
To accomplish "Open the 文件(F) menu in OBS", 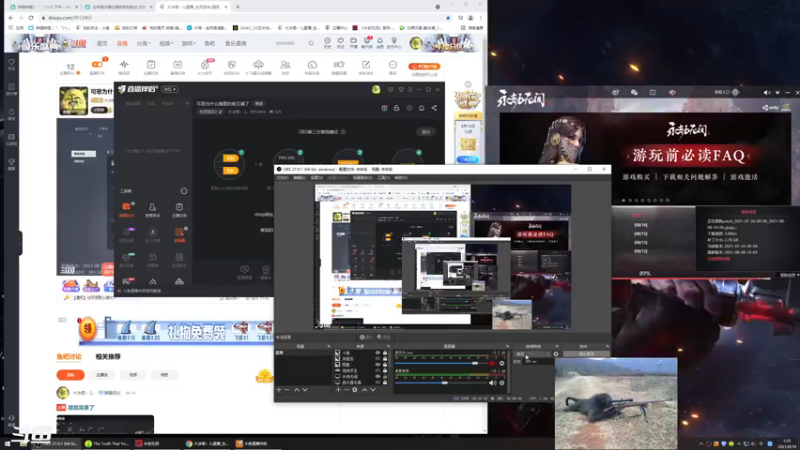I will (x=282, y=178).
